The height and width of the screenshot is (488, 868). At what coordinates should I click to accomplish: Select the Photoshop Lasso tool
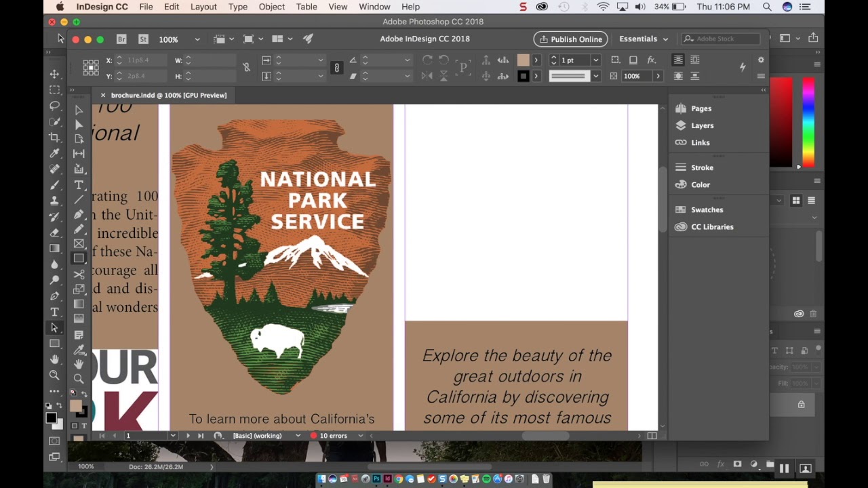point(54,106)
